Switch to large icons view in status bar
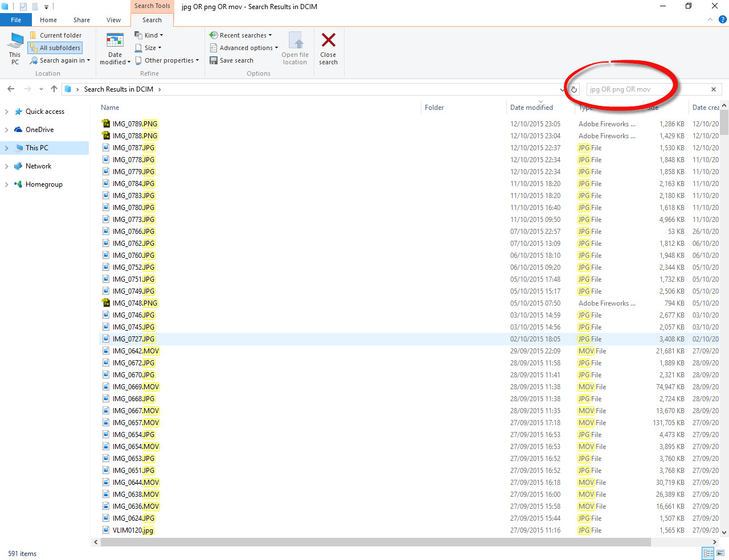The height and width of the screenshot is (560, 729). pos(720,553)
